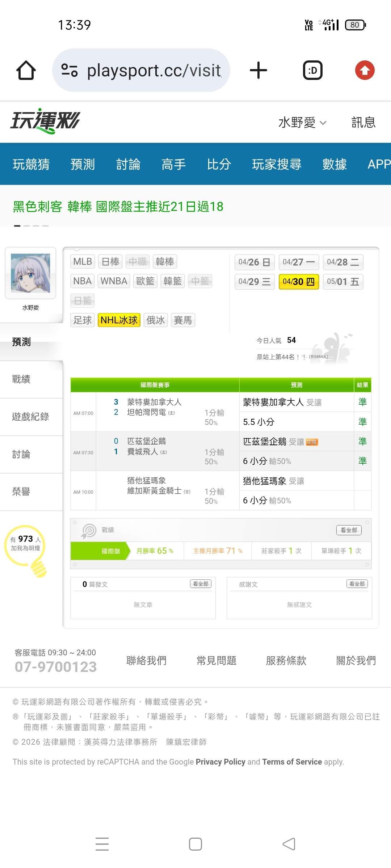Viewport: 391px width, 868px height.
Task: Tap the browser home icon
Action: coord(26,70)
